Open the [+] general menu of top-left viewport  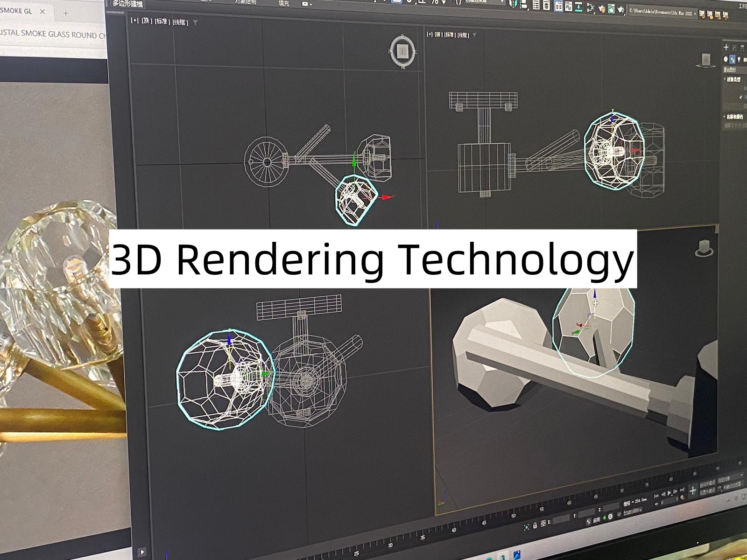tap(134, 21)
